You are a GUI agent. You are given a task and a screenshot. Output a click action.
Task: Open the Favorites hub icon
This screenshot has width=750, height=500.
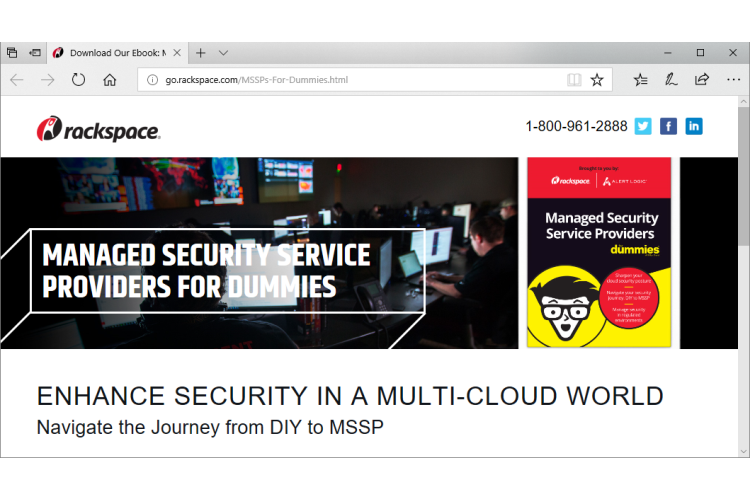pos(641,80)
